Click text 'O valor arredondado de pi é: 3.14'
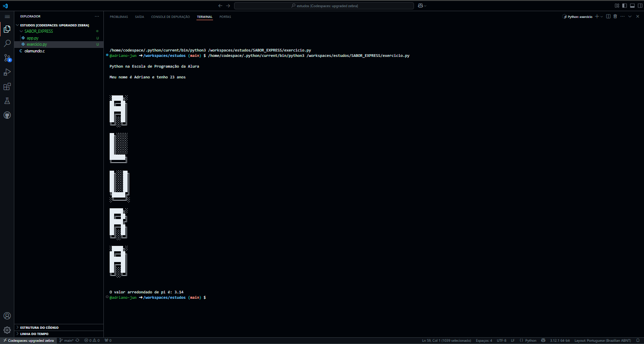This screenshot has height=344, width=644. (146, 292)
